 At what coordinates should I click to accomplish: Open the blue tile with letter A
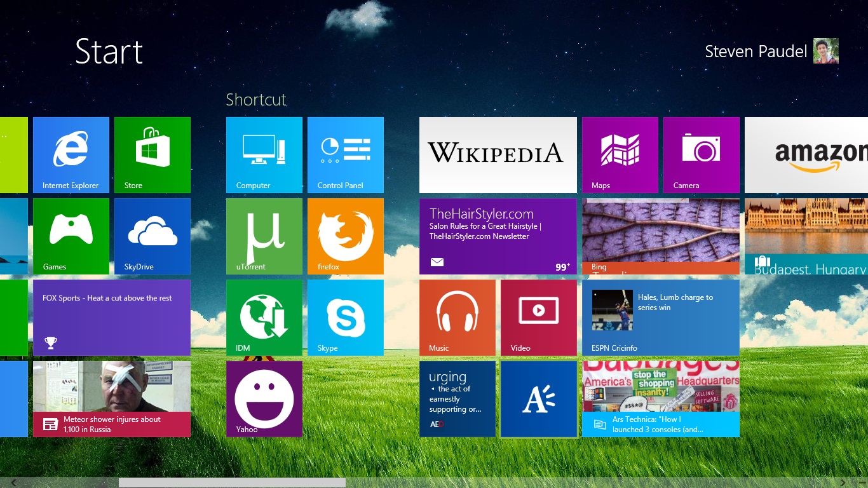click(539, 399)
